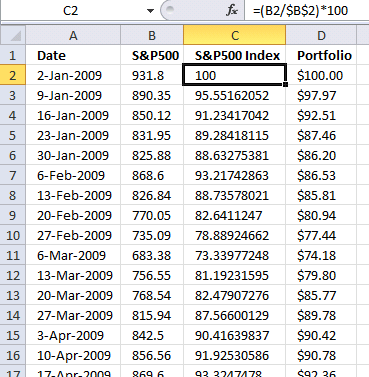This screenshot has width=369, height=377.
Task: Click cell with 2-Jan-2009
Action: pos(73,75)
